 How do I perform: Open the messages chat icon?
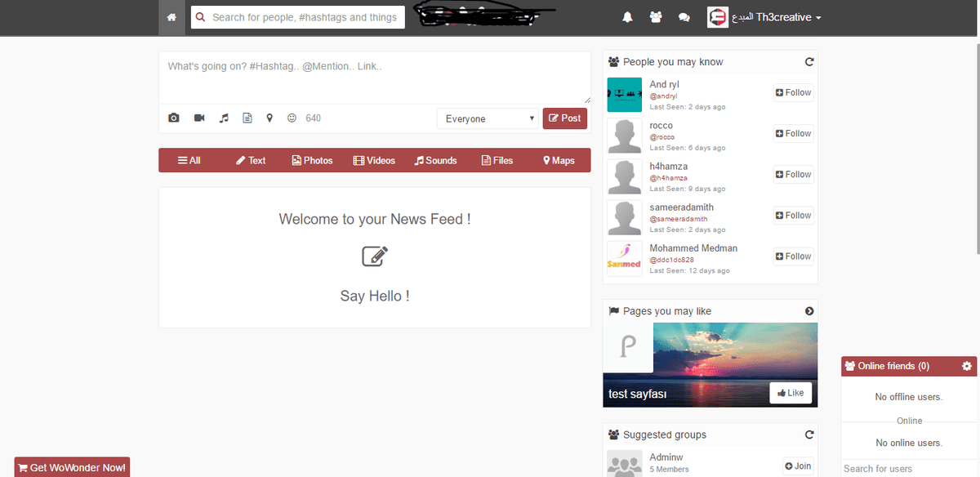[684, 17]
